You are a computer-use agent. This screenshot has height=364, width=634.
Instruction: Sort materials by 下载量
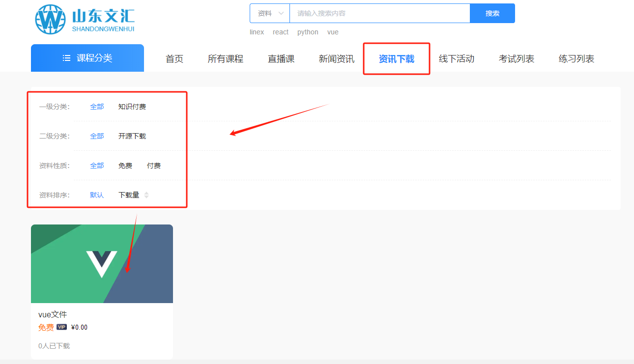(129, 195)
